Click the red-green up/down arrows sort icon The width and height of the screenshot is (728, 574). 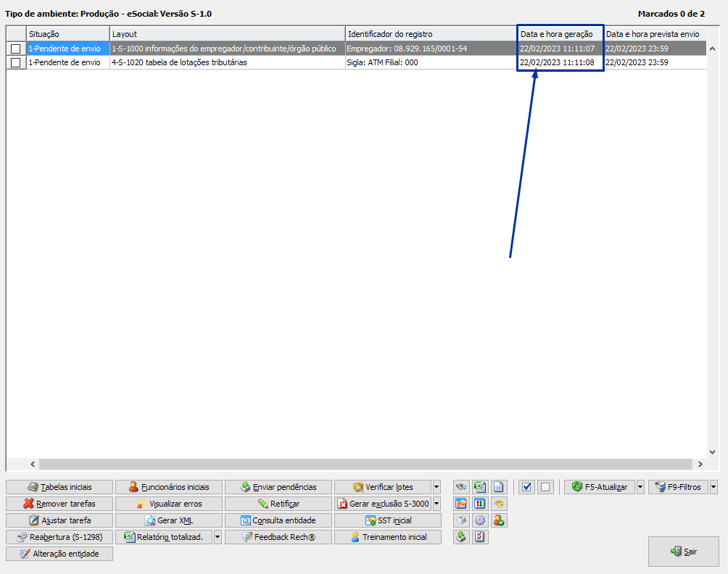pyautogui.click(x=479, y=504)
